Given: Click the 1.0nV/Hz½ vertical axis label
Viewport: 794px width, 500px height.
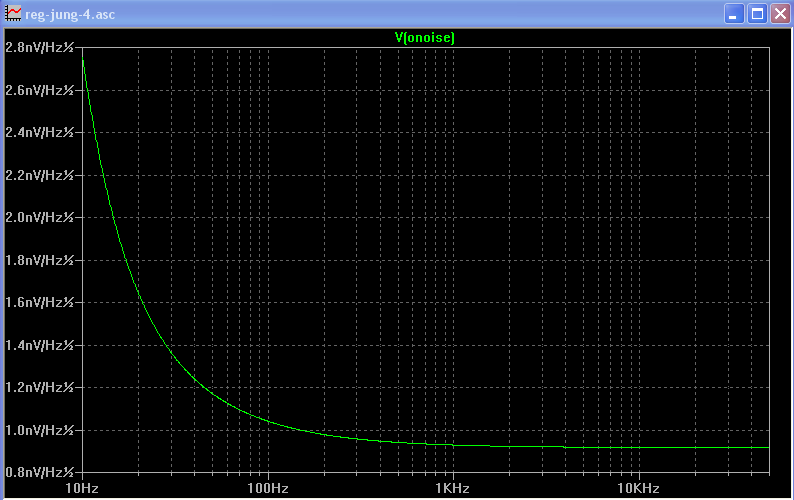Looking at the screenshot, I should tap(39, 431).
